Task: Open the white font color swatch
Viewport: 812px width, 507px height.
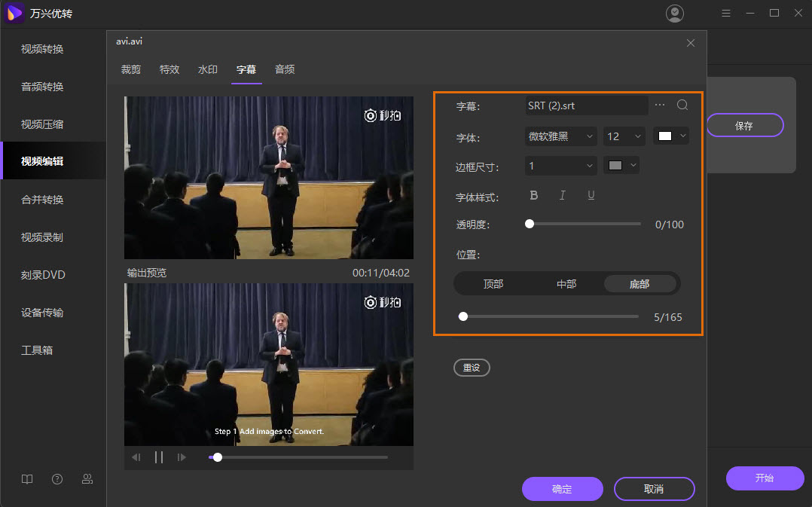Action: tap(670, 136)
